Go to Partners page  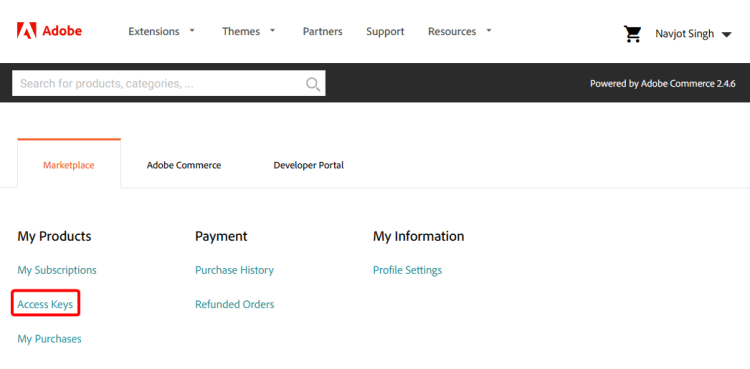pyautogui.click(x=322, y=32)
